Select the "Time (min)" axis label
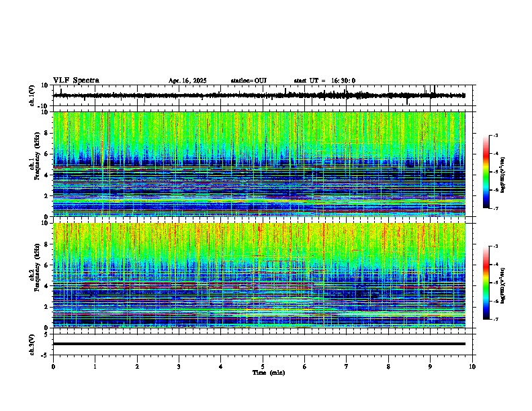 (x=269, y=373)
